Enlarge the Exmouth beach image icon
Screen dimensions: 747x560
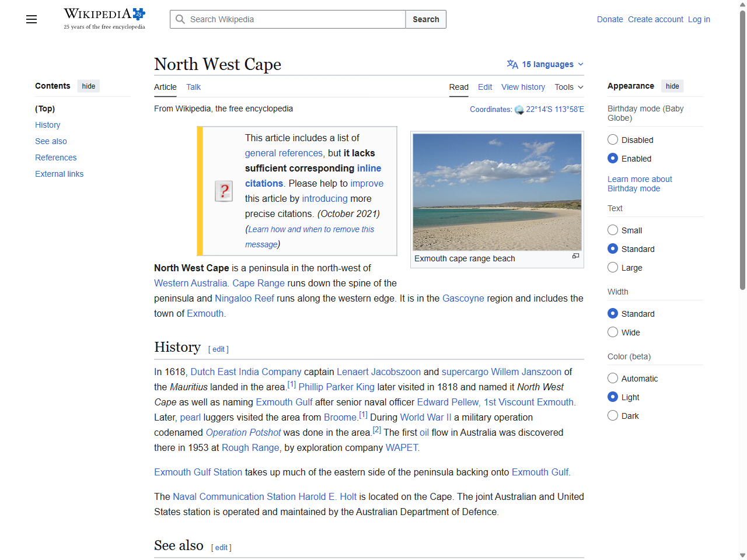[575, 256]
